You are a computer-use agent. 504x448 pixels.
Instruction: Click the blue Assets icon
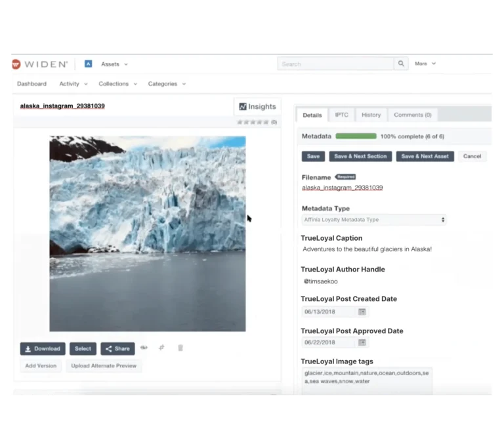[x=88, y=64]
